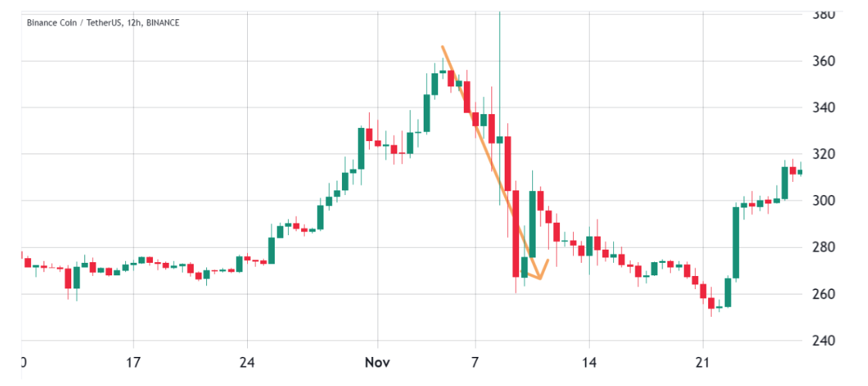Select the 14 date marker on time axis
This screenshot has height=386, width=868.
[589, 362]
